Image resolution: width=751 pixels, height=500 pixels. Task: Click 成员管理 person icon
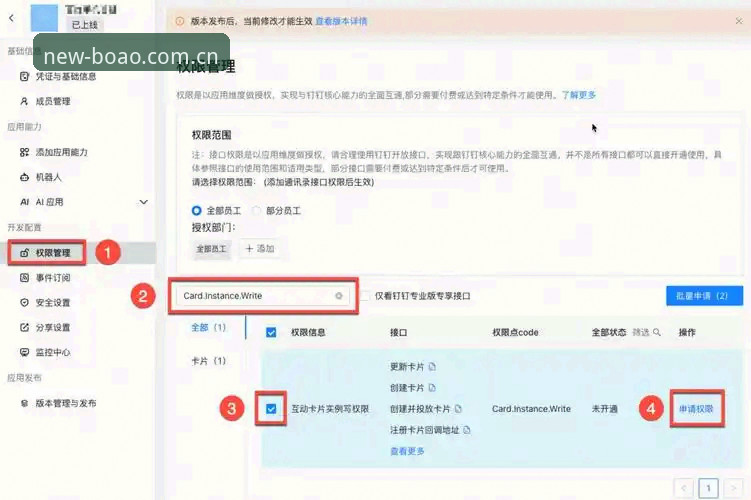point(24,102)
